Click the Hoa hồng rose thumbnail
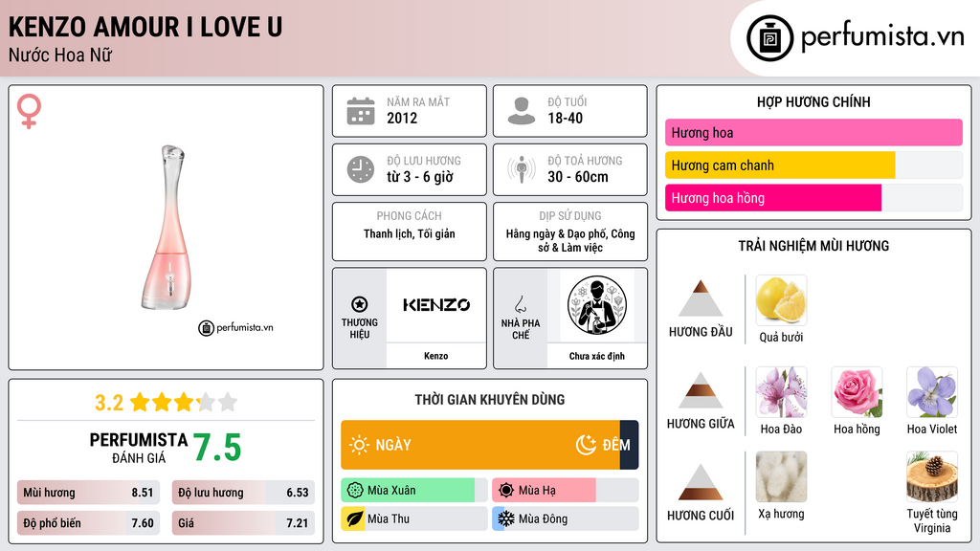This screenshot has height=551, width=980. [857, 391]
